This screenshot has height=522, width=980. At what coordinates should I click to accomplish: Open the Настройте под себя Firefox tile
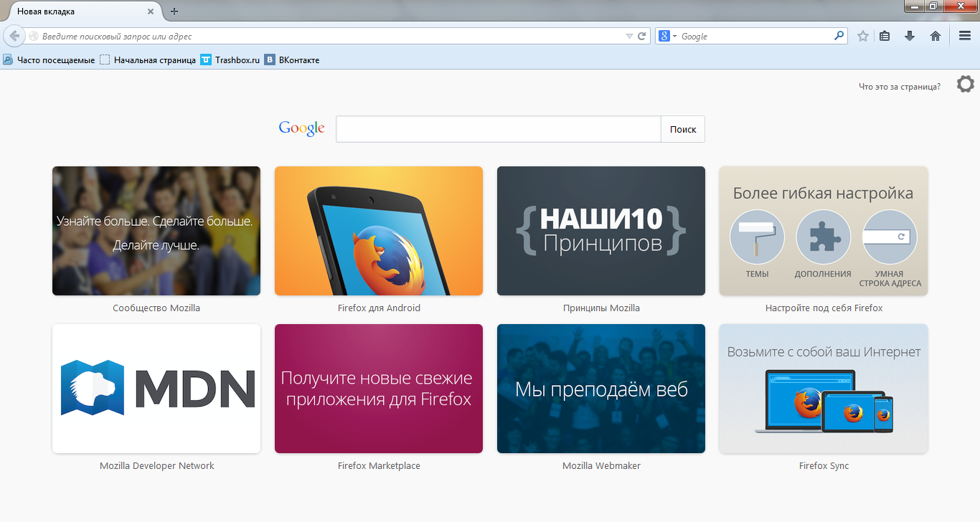point(824,231)
